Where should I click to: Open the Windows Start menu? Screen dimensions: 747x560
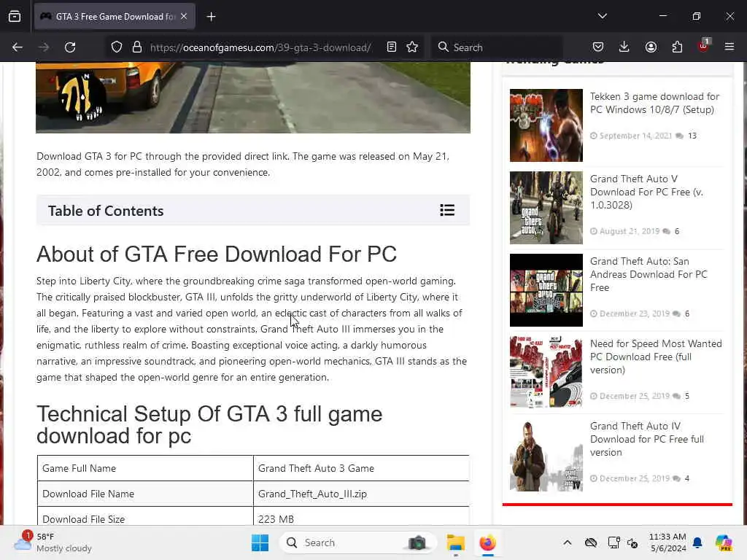tap(260, 542)
